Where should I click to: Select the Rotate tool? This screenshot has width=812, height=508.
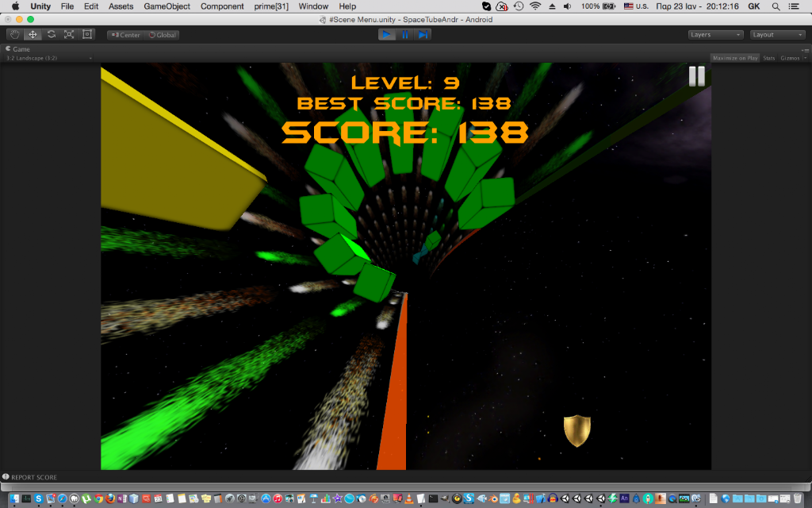pyautogui.click(x=51, y=34)
